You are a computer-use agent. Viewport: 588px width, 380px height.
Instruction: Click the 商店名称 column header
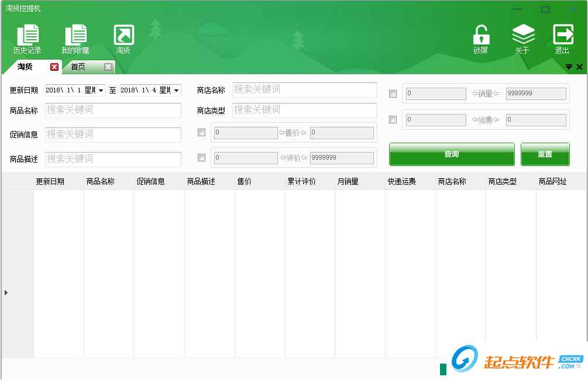tap(460, 181)
